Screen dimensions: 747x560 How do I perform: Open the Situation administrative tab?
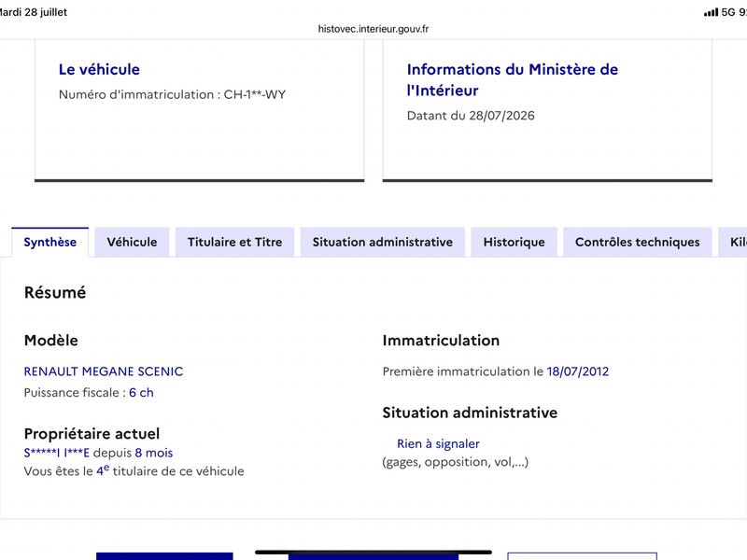pyautogui.click(x=383, y=242)
